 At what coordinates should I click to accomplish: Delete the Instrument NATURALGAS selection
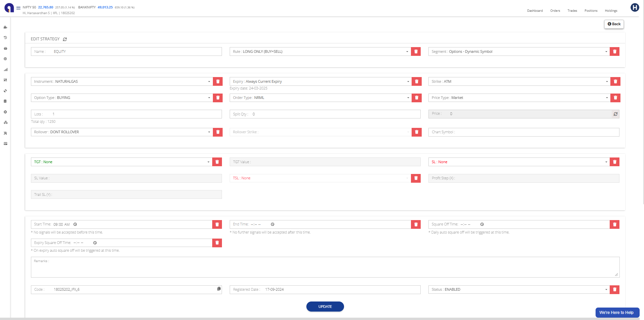218,81
